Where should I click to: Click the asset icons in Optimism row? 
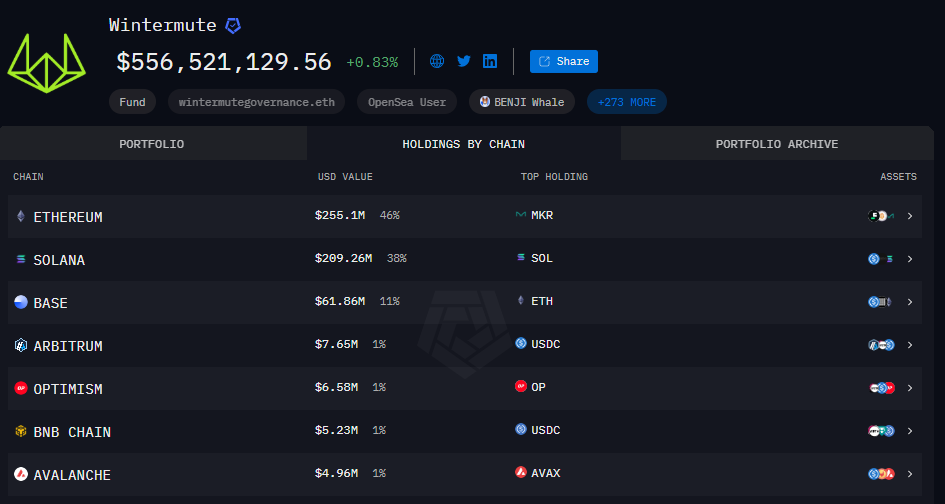pos(882,388)
